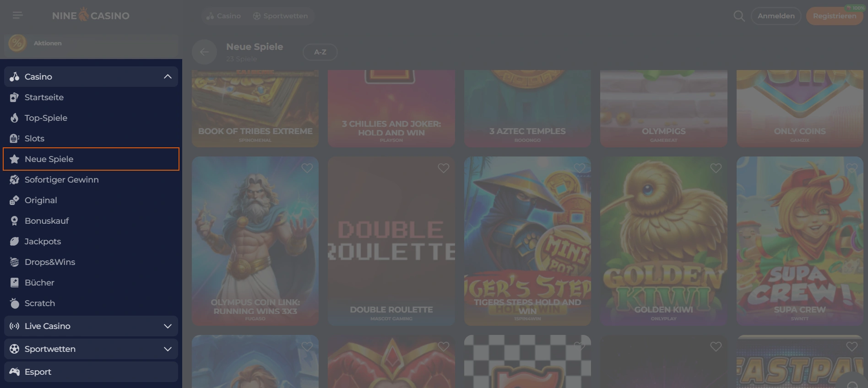Favorite the Double Roulette game heart
Viewport: 868px width, 388px height.
click(443, 168)
